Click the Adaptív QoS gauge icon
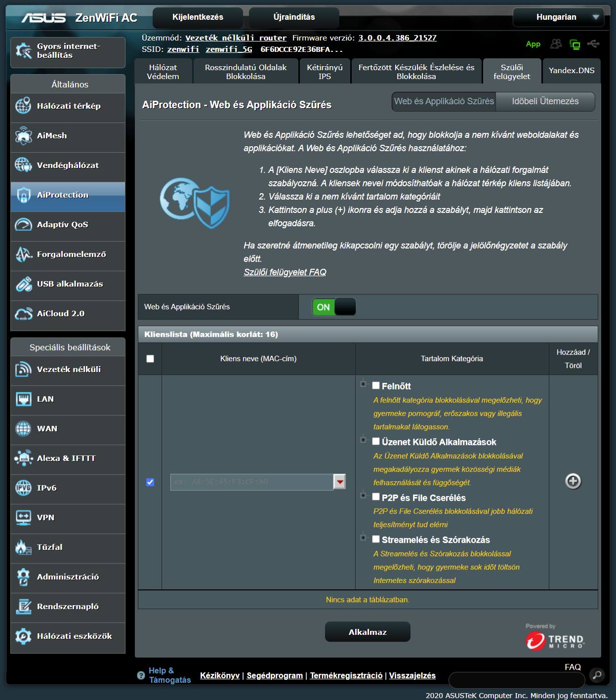Viewport: 616px width, 700px height. [x=23, y=225]
